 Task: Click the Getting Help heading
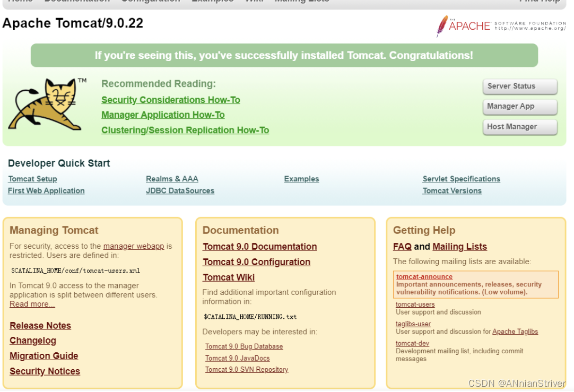tap(424, 230)
